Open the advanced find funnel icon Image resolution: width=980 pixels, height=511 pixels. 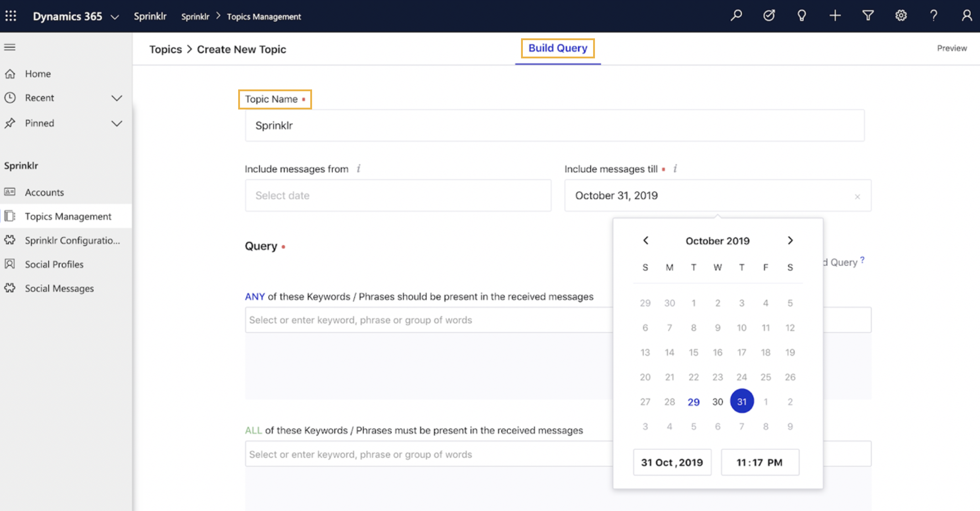tap(868, 16)
